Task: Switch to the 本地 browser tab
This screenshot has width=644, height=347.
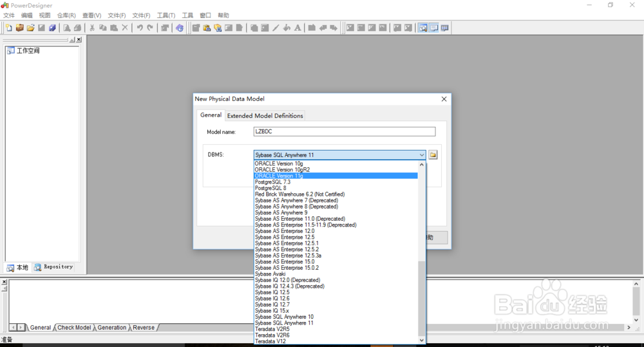Action: point(17,267)
